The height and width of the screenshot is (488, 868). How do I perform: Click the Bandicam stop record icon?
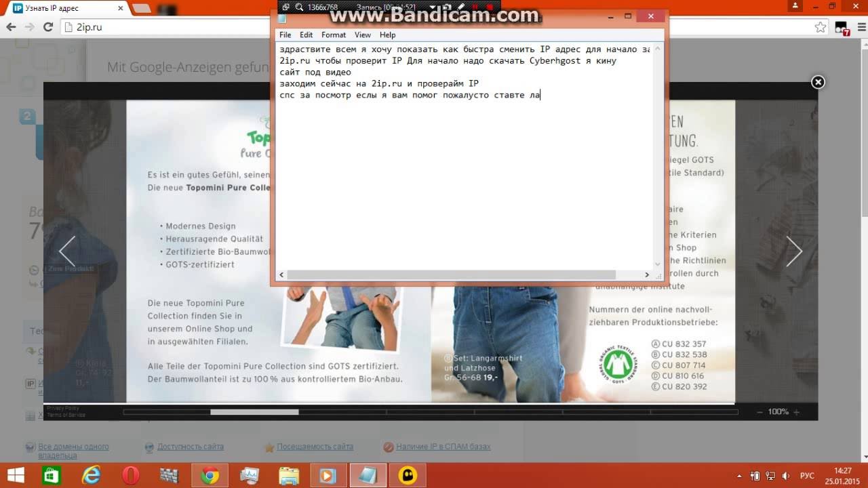click(490, 7)
